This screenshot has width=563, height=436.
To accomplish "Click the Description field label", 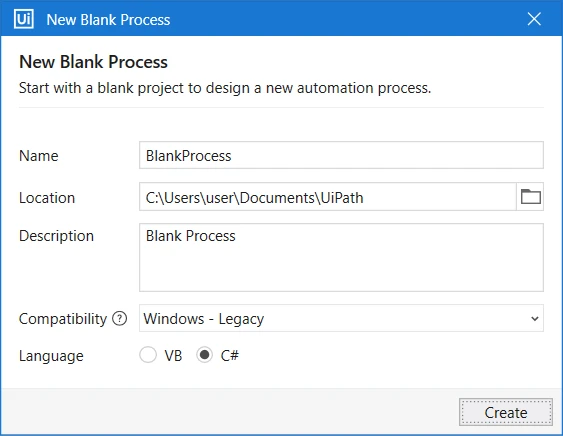I will click(56, 236).
